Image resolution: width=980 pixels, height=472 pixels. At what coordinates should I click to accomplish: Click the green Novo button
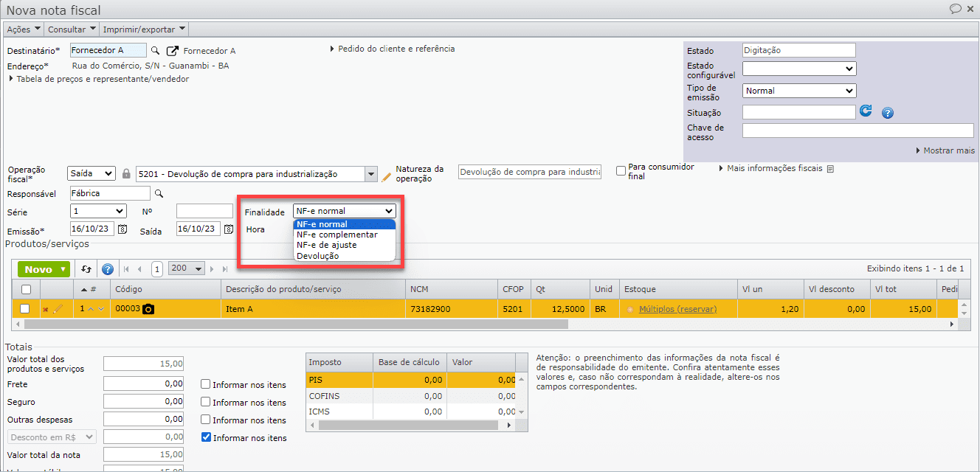pos(45,269)
